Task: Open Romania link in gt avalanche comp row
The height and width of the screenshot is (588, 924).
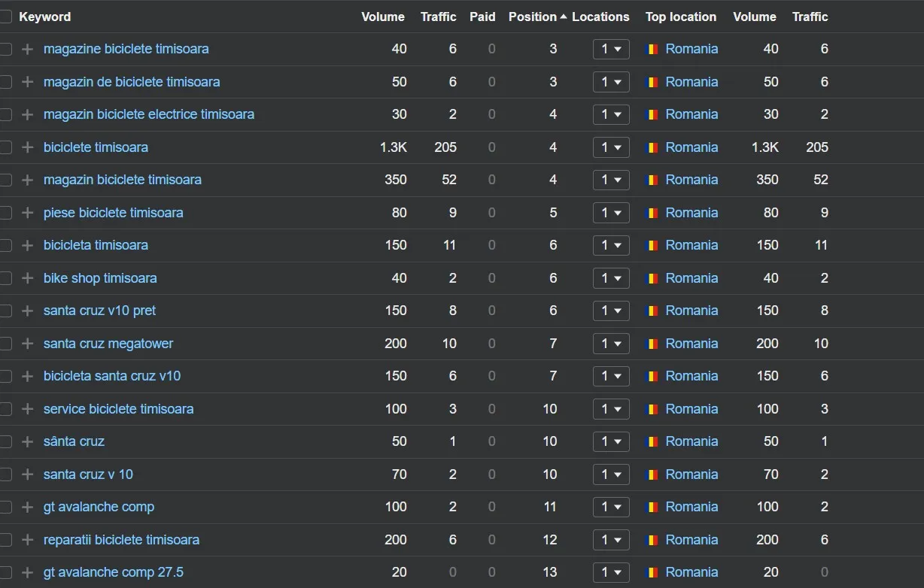Action: [x=691, y=507]
